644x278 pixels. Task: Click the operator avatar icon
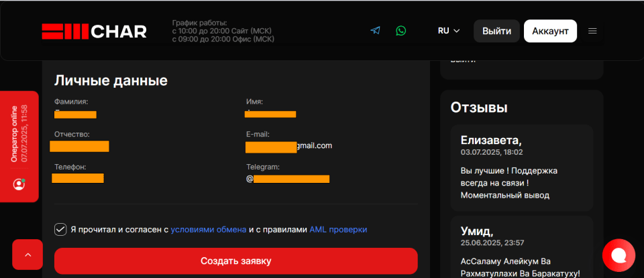pyautogui.click(x=19, y=184)
